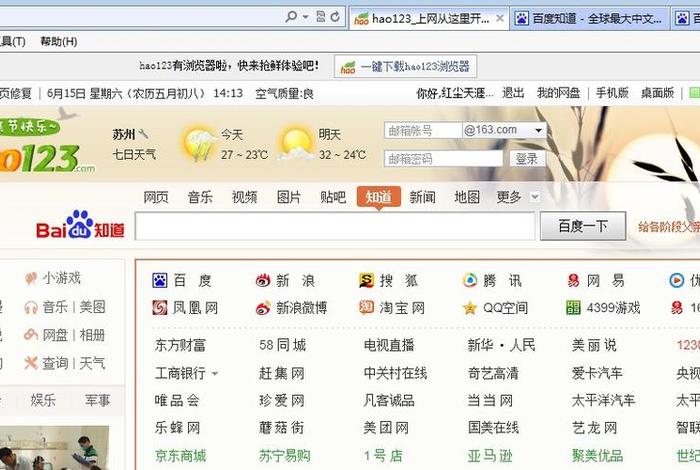The height and width of the screenshot is (470, 700).
Task: Click into the Baidu search box
Action: 335,226
